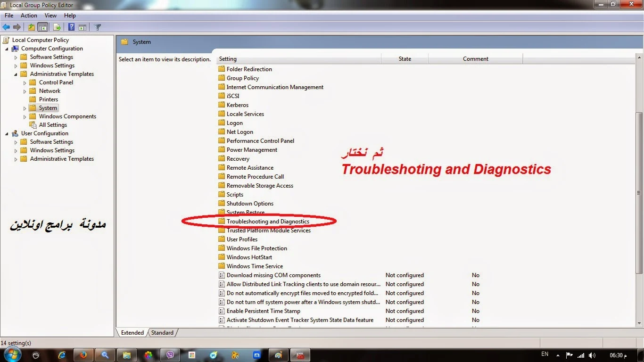Expand the System tree node arrow
644x362 pixels.
tap(25, 108)
